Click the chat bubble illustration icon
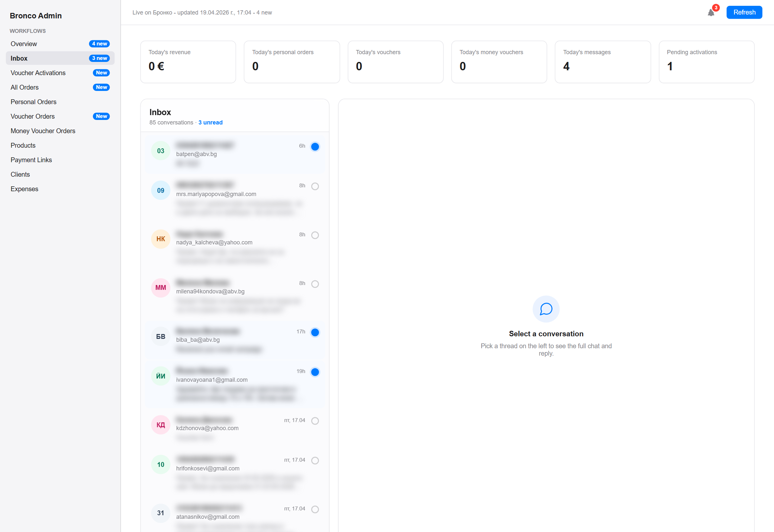Viewport: 774px width, 532px height. tap(545, 309)
